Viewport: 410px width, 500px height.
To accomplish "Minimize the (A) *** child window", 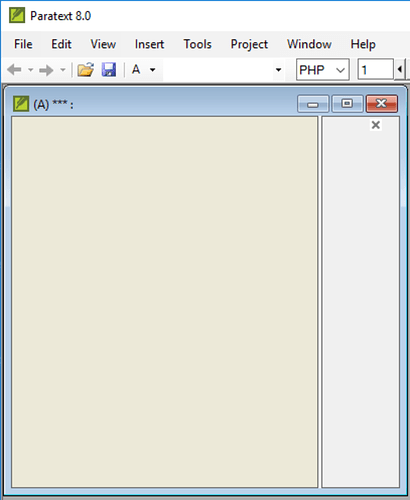I will click(313, 104).
